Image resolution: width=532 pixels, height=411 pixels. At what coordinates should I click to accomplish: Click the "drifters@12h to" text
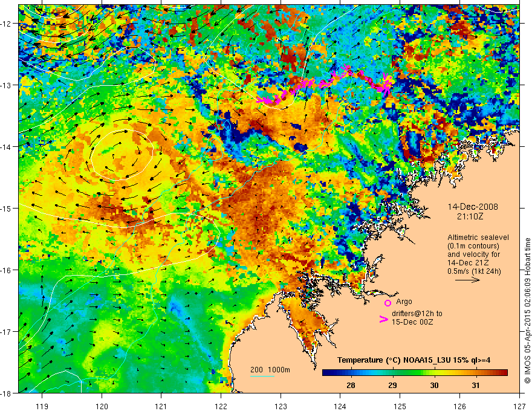click(x=417, y=314)
